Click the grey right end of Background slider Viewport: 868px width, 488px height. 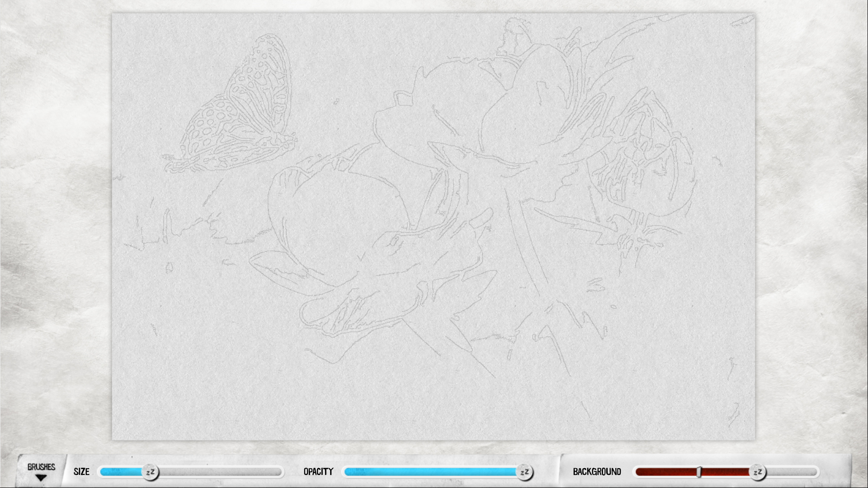tap(791, 472)
